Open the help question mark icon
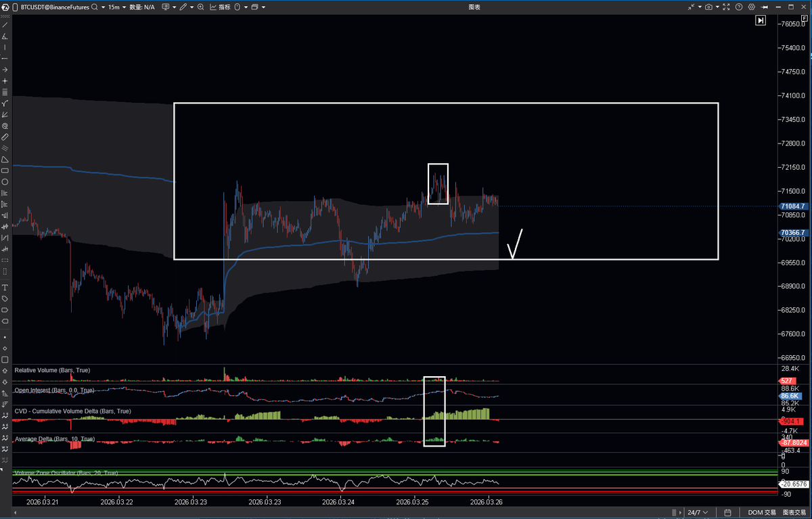This screenshot has height=519, width=812. click(x=739, y=7)
